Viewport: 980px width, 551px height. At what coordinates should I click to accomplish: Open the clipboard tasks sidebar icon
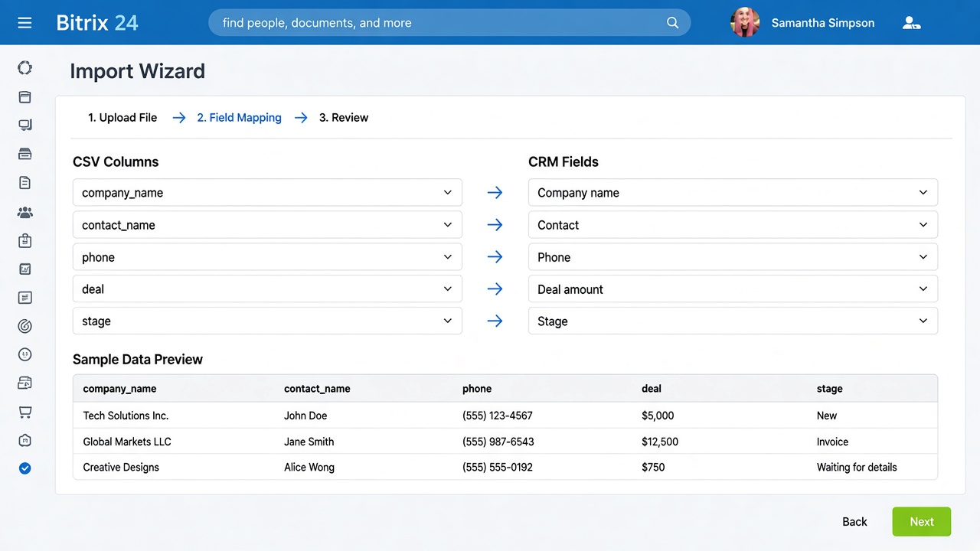pos(24,240)
